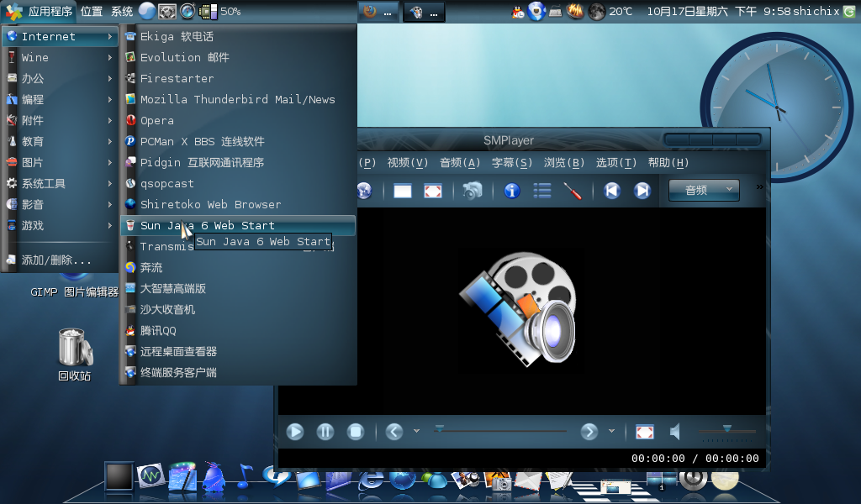Open the 系统 (System) panel menu
861x504 pixels.
[x=122, y=11]
